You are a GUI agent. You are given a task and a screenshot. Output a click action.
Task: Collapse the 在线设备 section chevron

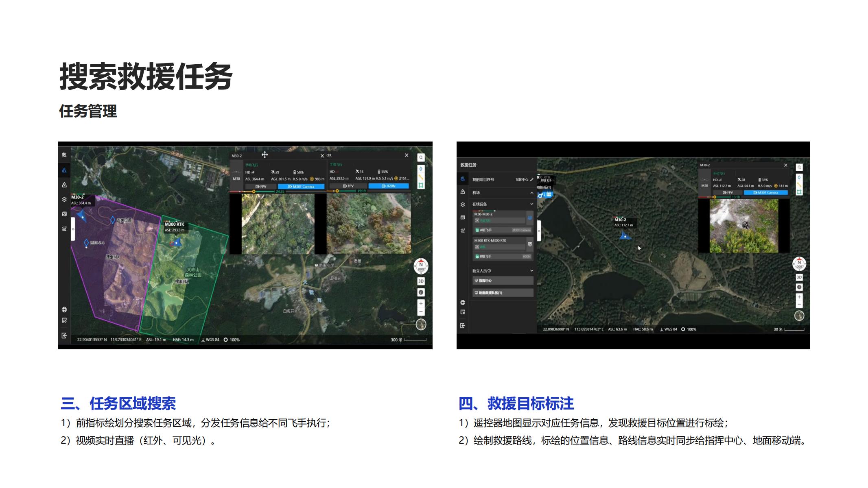[x=531, y=204]
